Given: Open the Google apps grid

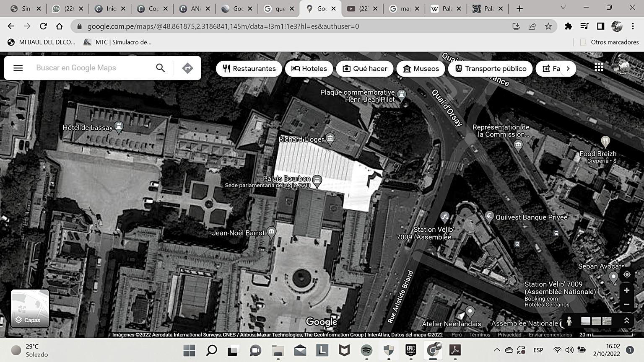Looking at the screenshot, I should [x=599, y=67].
